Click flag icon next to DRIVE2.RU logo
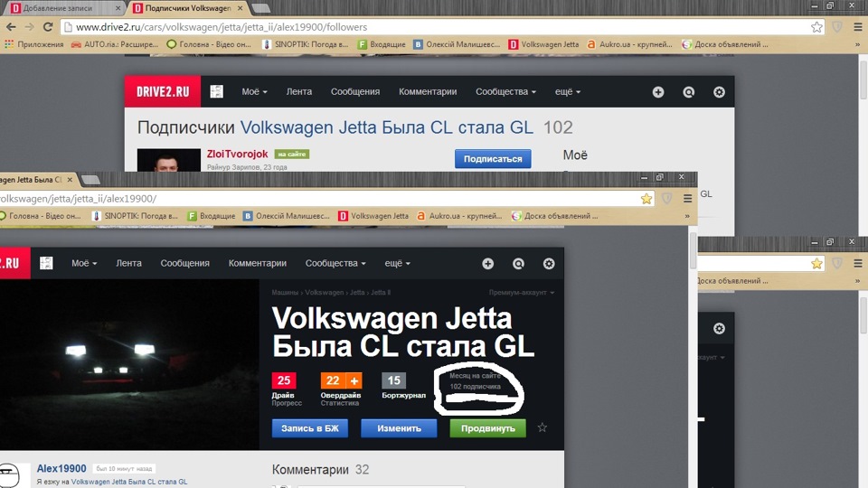This screenshot has width=868, height=488. tap(216, 92)
